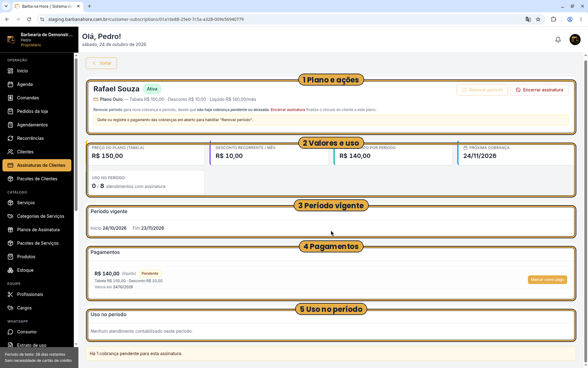
Task: Open the user avatar menu
Action: (x=575, y=39)
